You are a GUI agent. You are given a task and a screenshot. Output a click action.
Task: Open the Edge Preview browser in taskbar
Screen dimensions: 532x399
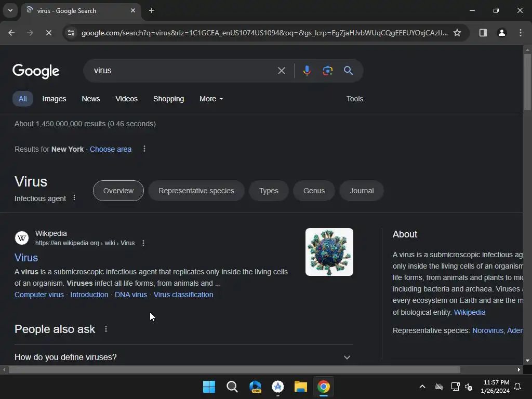point(255,387)
